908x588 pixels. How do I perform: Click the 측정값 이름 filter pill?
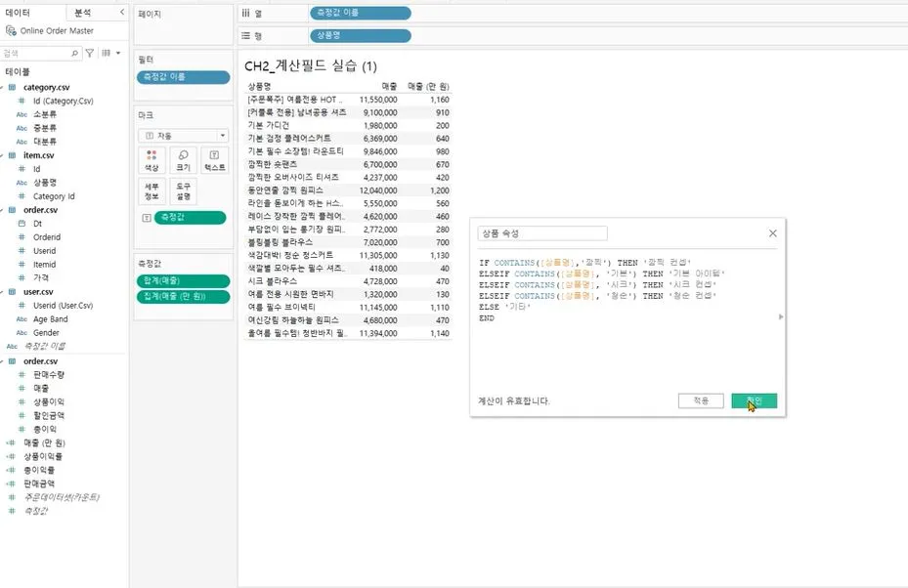(183, 77)
